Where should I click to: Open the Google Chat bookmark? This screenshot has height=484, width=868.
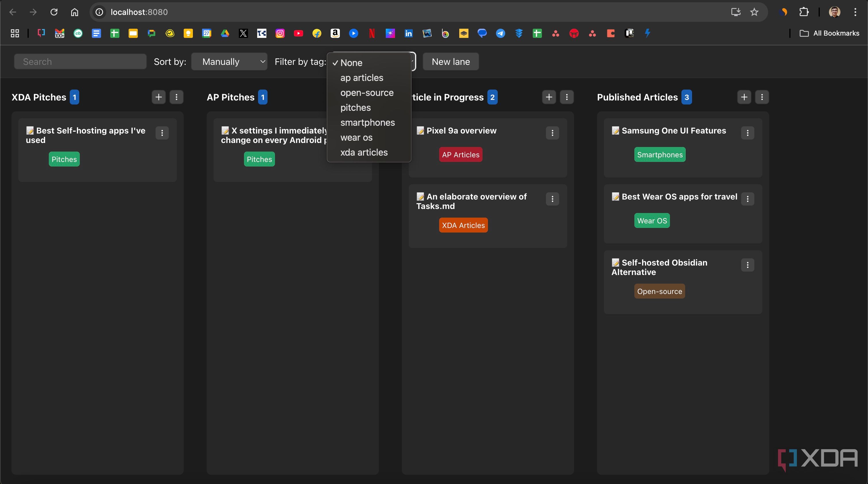point(152,33)
